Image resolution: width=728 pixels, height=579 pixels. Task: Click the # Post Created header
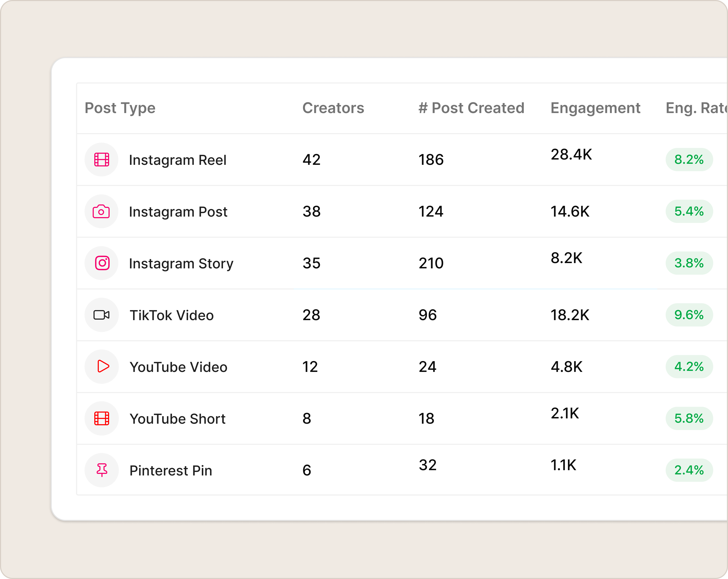click(x=471, y=108)
